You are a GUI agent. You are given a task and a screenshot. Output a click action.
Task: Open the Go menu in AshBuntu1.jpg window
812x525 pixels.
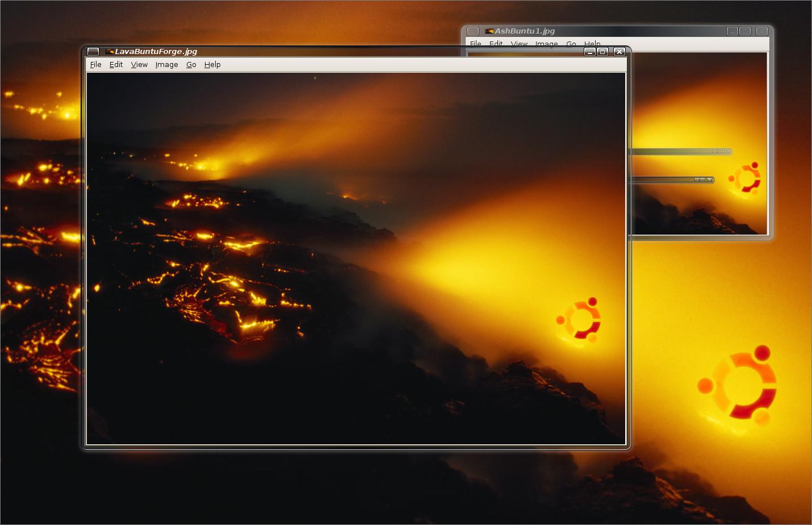[571, 44]
